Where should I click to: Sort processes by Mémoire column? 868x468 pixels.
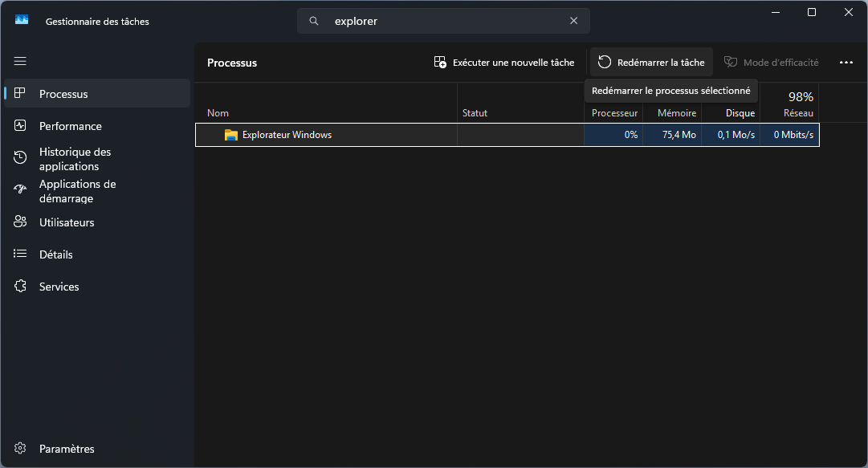click(676, 113)
